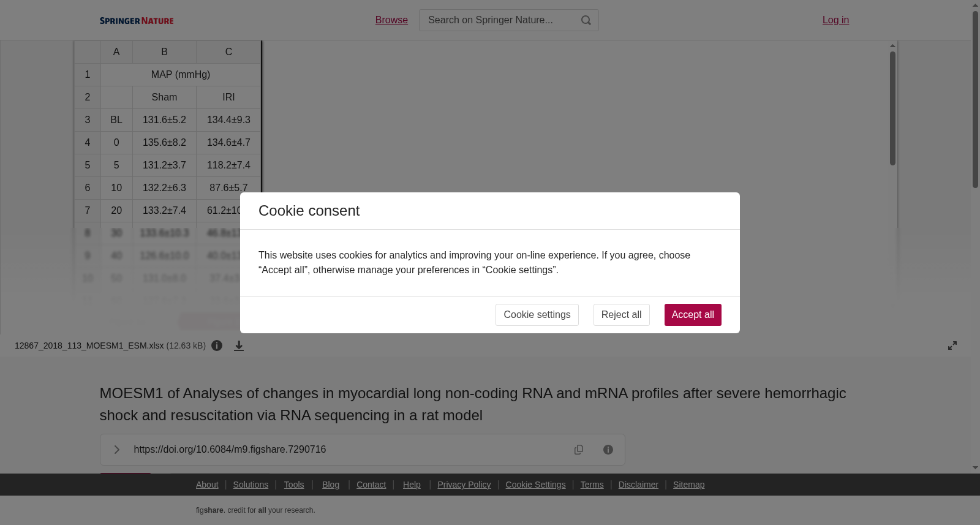Image resolution: width=980 pixels, height=525 pixels.
Task: Open file info icon beside filename
Action: tap(217, 346)
